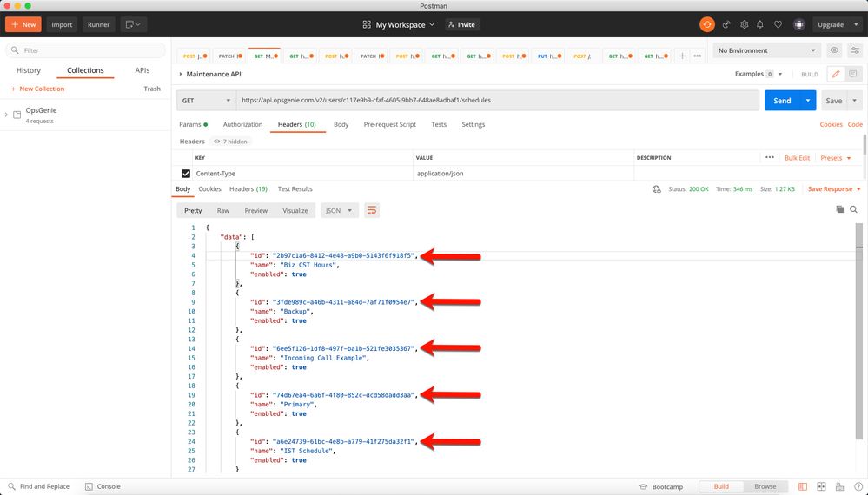Click the sidebar Filter search field
The width and height of the screenshot is (868, 495).
(x=86, y=50)
